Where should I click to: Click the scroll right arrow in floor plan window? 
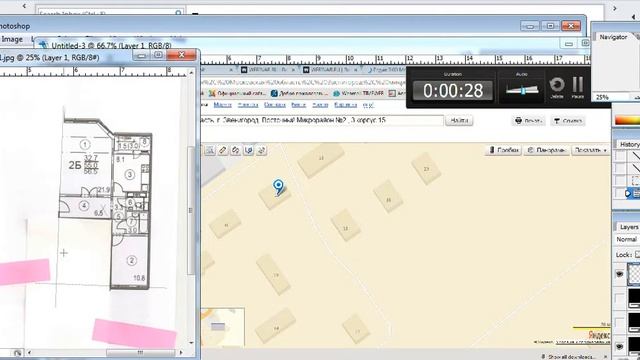[181, 352]
